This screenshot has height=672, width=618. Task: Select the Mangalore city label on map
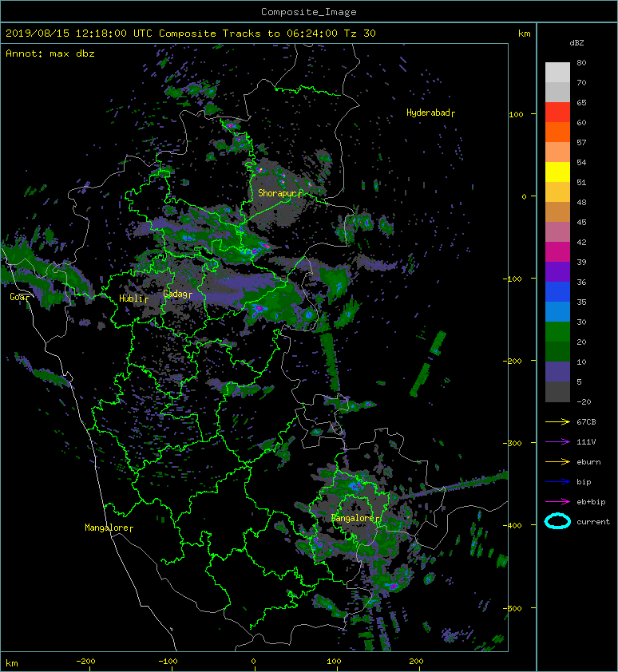tap(107, 528)
